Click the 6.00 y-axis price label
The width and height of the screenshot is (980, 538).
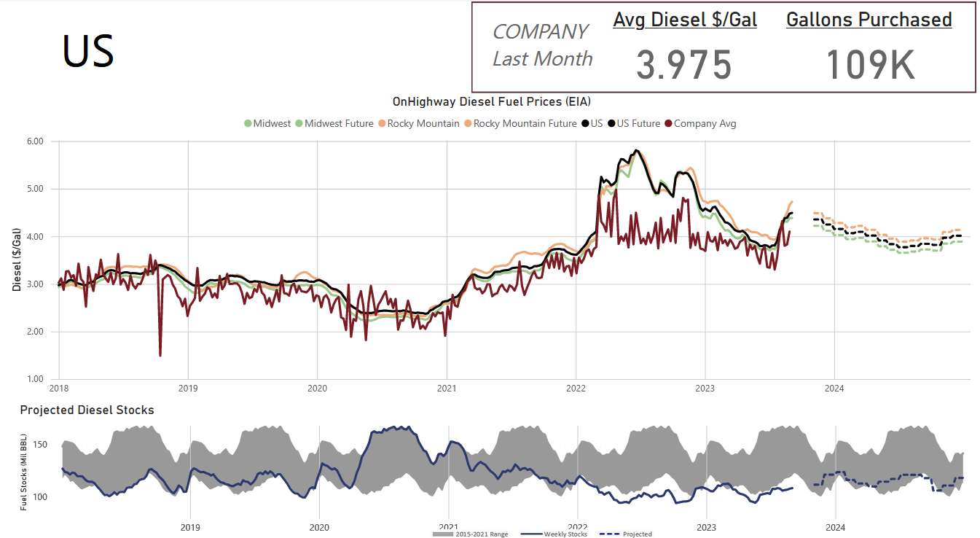pyautogui.click(x=34, y=141)
